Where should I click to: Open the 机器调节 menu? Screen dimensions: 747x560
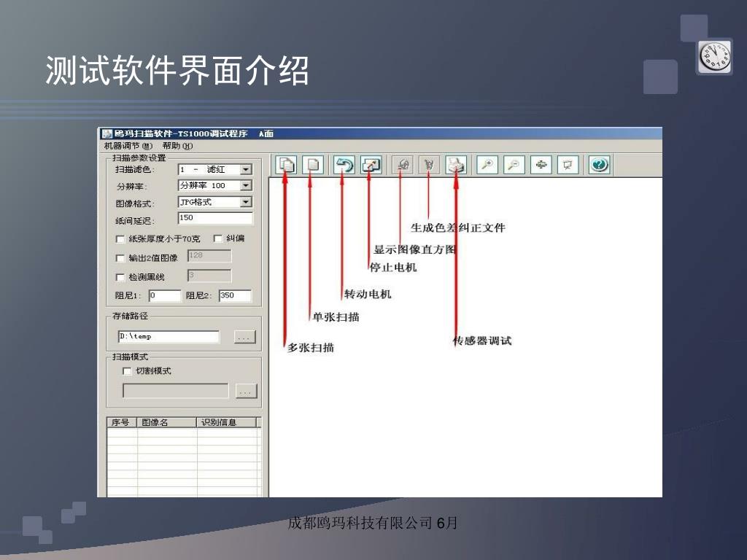[128, 146]
